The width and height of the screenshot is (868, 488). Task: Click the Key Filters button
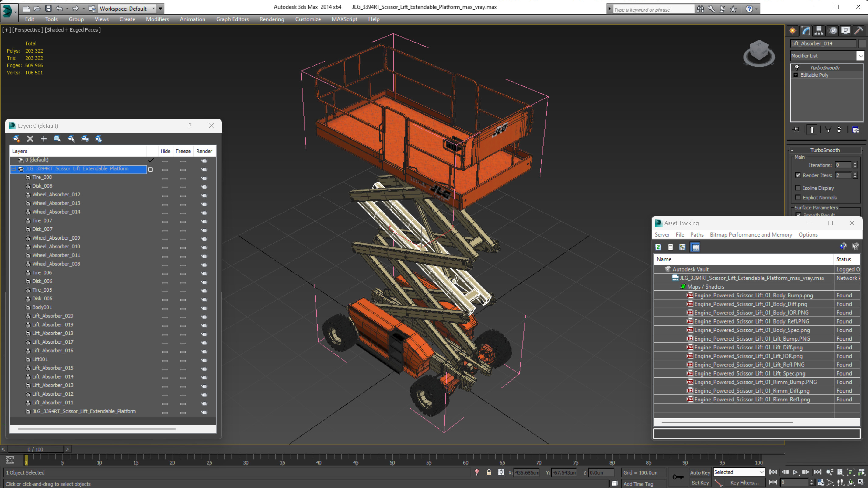(x=744, y=482)
